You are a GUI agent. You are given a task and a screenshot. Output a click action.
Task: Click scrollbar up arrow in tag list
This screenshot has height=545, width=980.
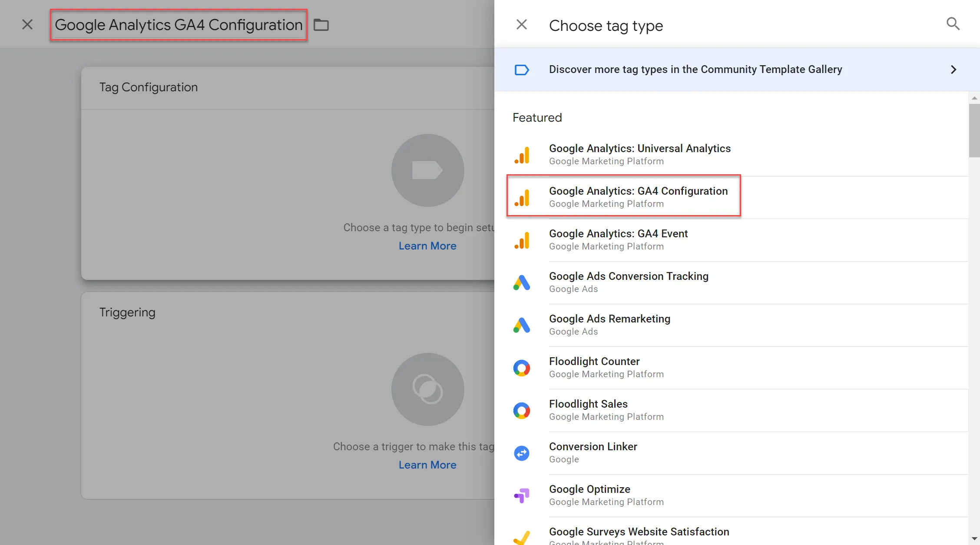[x=974, y=98]
